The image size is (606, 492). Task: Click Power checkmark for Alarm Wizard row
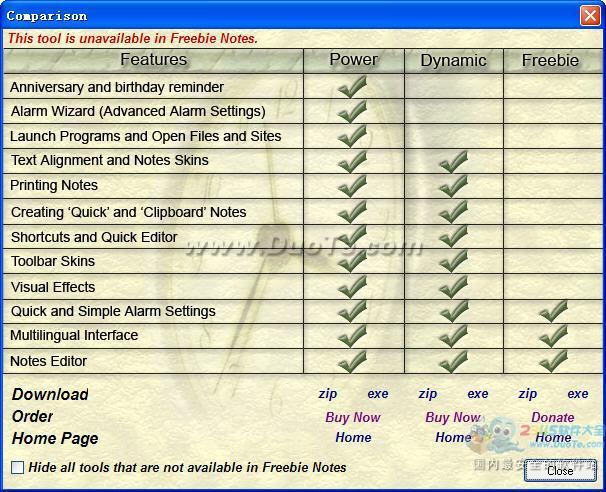click(x=352, y=111)
